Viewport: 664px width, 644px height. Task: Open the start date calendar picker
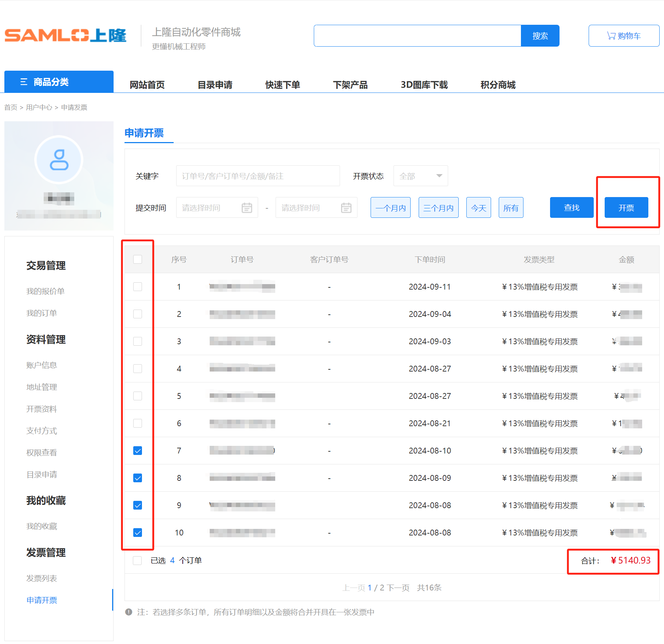(247, 208)
